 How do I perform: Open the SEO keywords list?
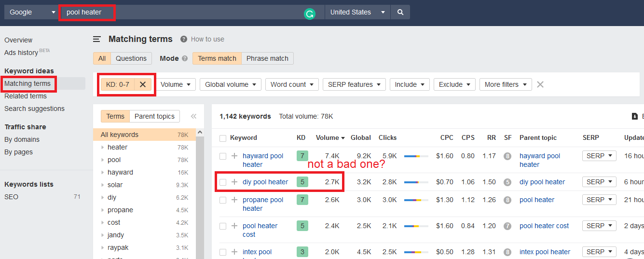pos(11,197)
